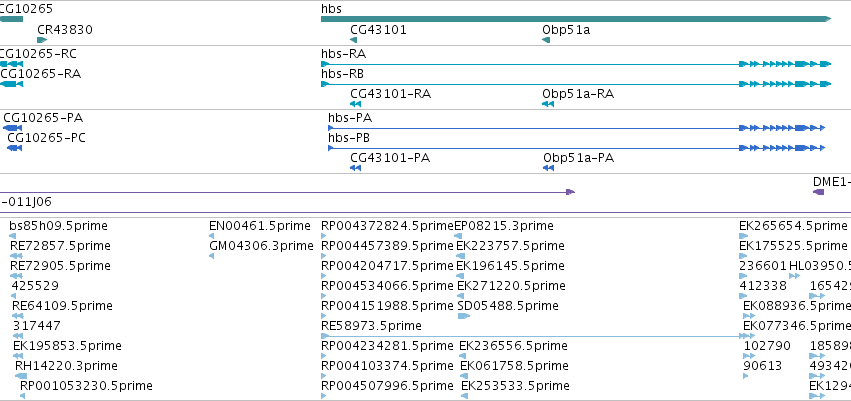Click the GM04306.3prime EST label
The image size is (851, 401).
coord(262,246)
